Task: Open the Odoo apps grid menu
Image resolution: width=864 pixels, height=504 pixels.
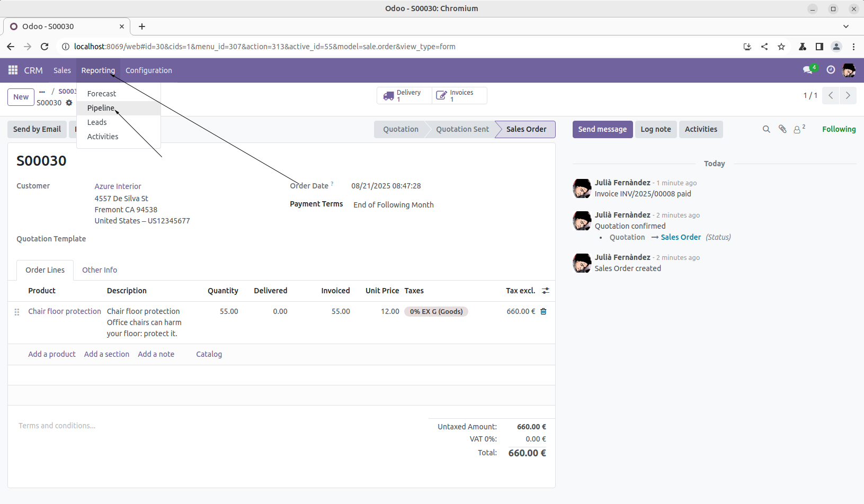Action: point(13,70)
